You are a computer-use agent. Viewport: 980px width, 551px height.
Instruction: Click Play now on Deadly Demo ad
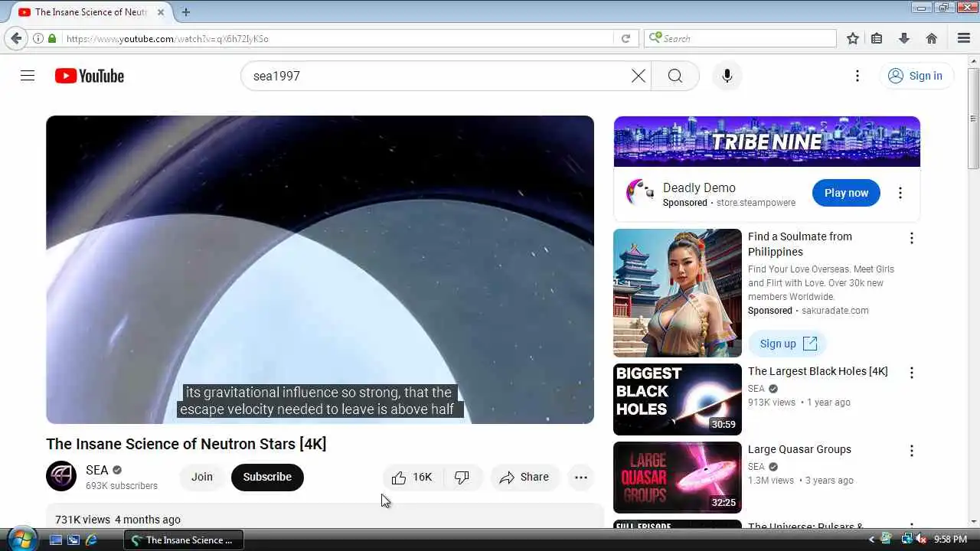click(x=846, y=193)
